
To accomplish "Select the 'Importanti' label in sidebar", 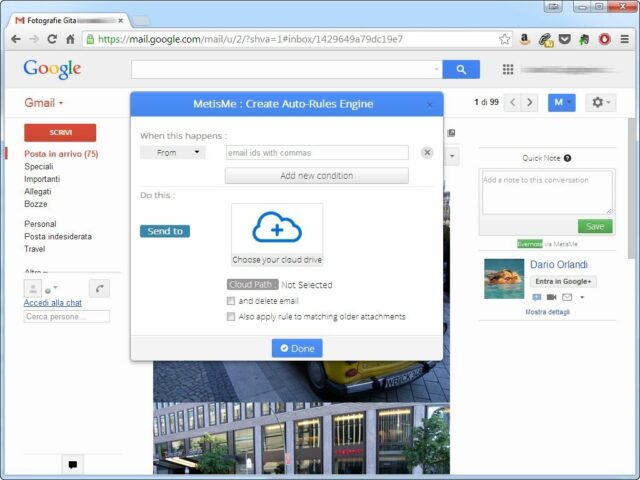I will [x=42, y=179].
